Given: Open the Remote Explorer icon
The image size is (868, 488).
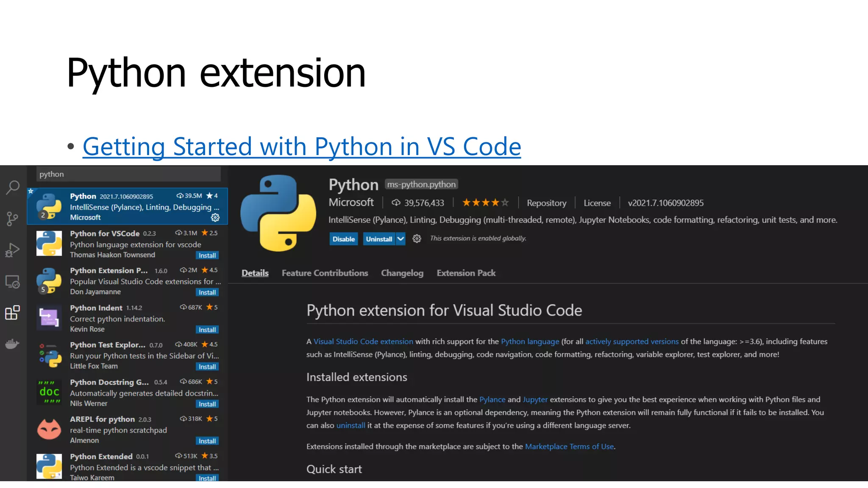Looking at the screenshot, I should click(12, 282).
